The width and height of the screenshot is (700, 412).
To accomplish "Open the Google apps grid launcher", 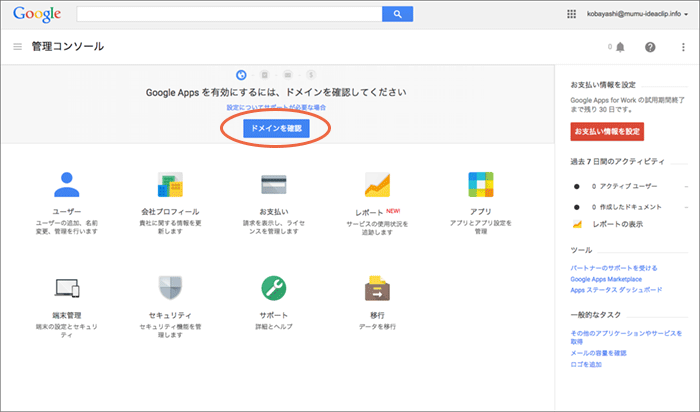I will click(571, 14).
